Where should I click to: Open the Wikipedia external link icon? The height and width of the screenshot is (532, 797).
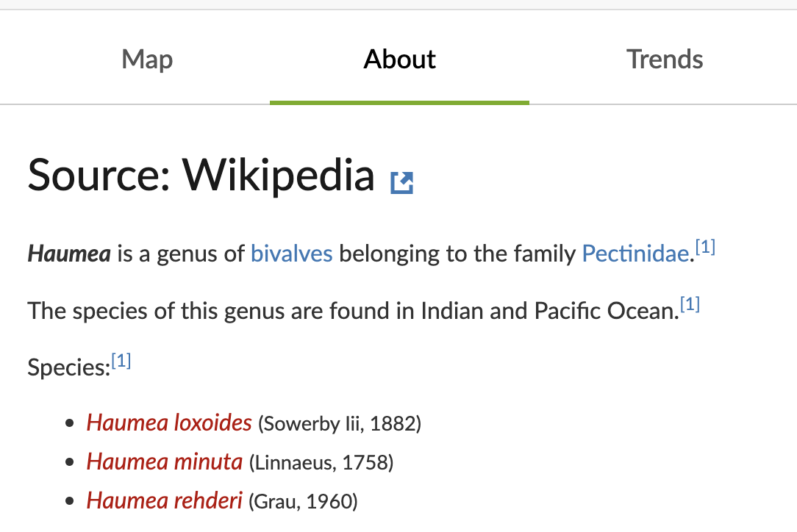click(401, 182)
